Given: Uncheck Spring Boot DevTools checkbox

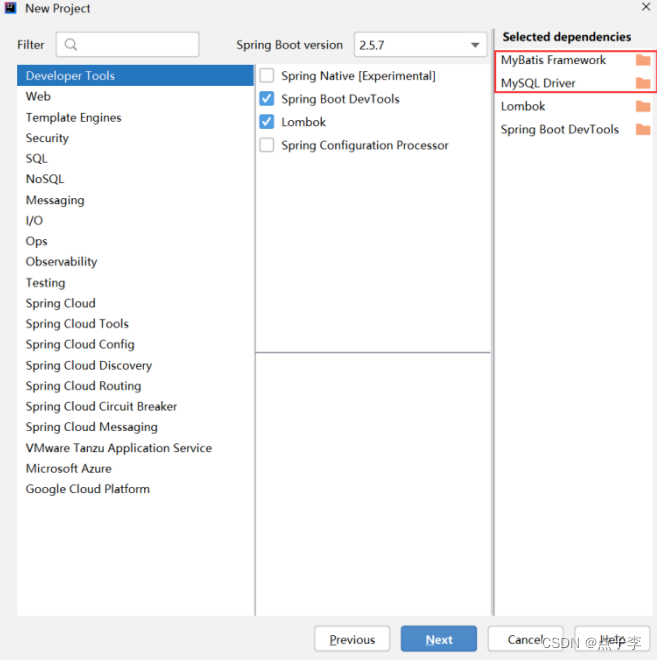Looking at the screenshot, I should (x=267, y=99).
